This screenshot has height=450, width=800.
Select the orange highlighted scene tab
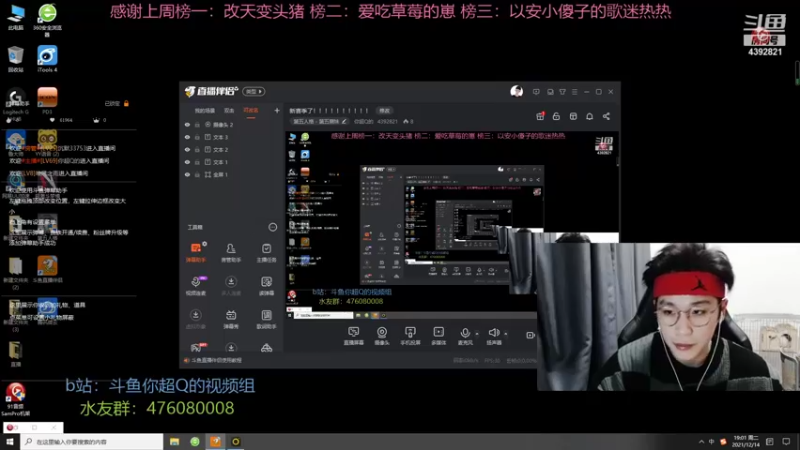251,111
